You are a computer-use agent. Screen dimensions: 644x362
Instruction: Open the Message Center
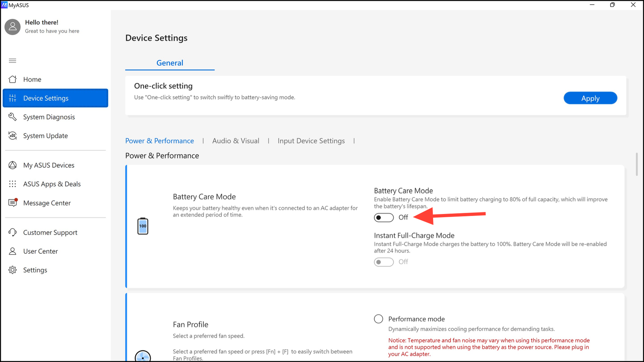pyautogui.click(x=47, y=203)
